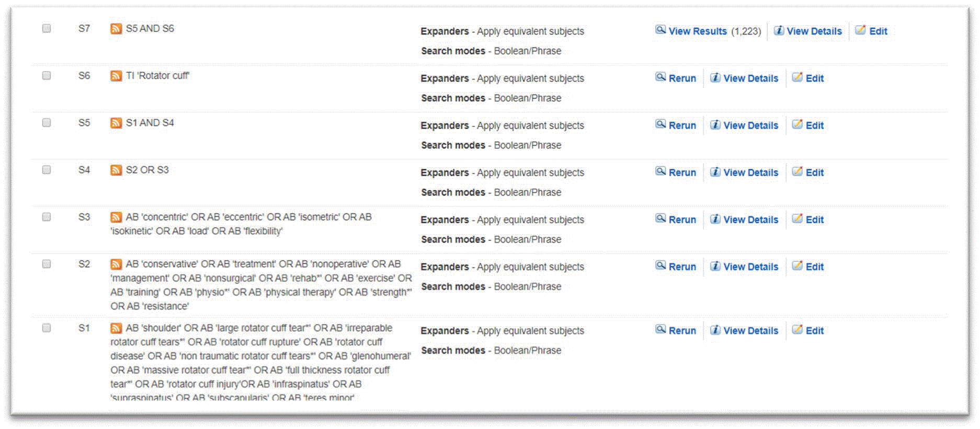Click the magnifier icon beside View Results
The width and height of the screenshot is (980, 429).
click(x=660, y=30)
